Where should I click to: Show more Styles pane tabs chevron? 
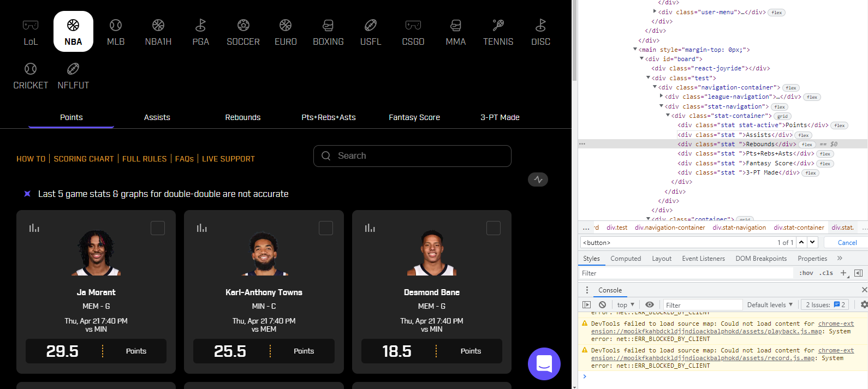(x=840, y=258)
